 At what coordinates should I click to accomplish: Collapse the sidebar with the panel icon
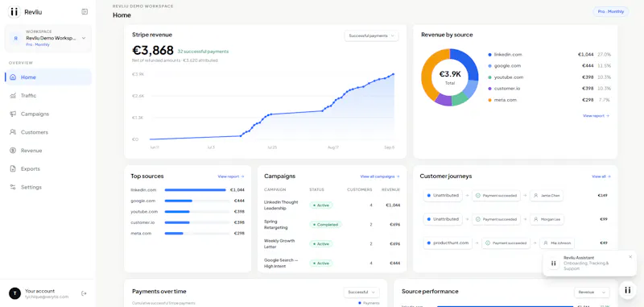85,12
